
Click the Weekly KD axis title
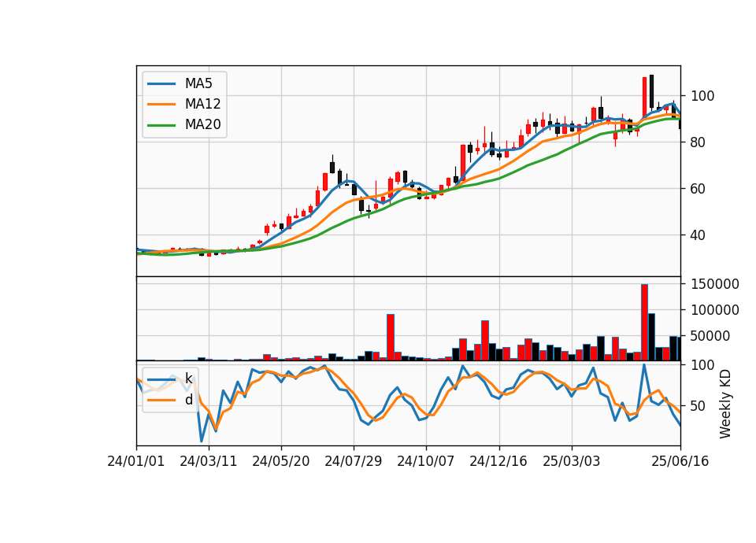pyautogui.click(x=725, y=404)
